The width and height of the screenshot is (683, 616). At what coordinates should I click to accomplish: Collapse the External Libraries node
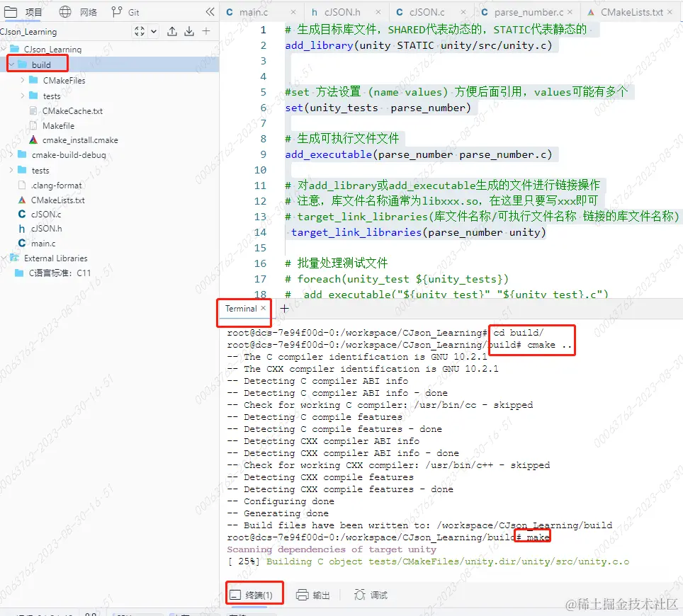[4, 258]
